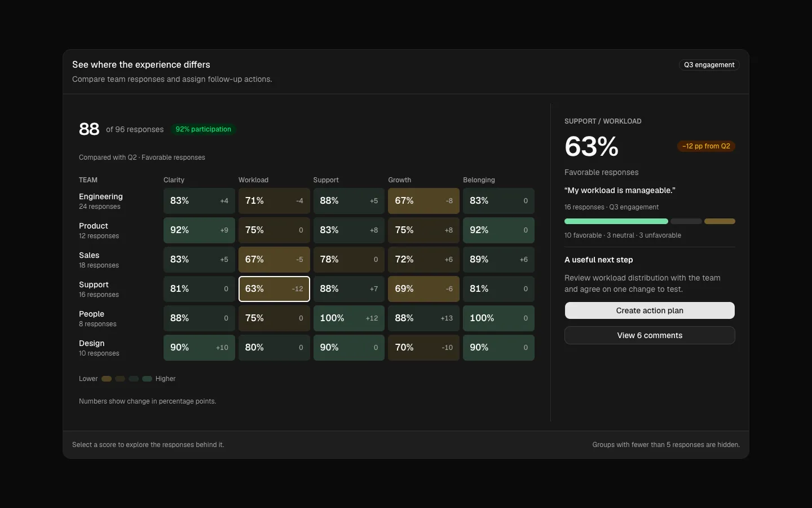Choose Product Workload score 75%
Viewport: 812px width, 508px height.
(274, 230)
